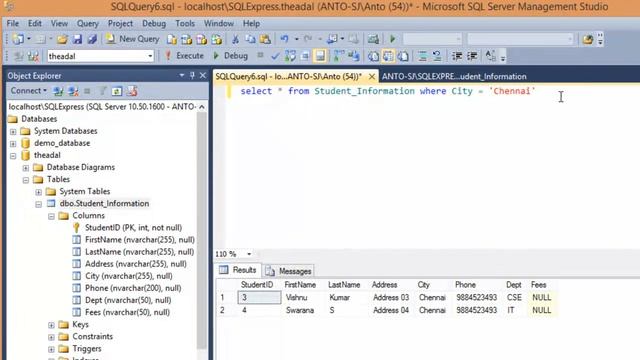This screenshot has height=360, width=640.
Task: Collapse the theadal database node
Action: pyautogui.click(x=13, y=156)
